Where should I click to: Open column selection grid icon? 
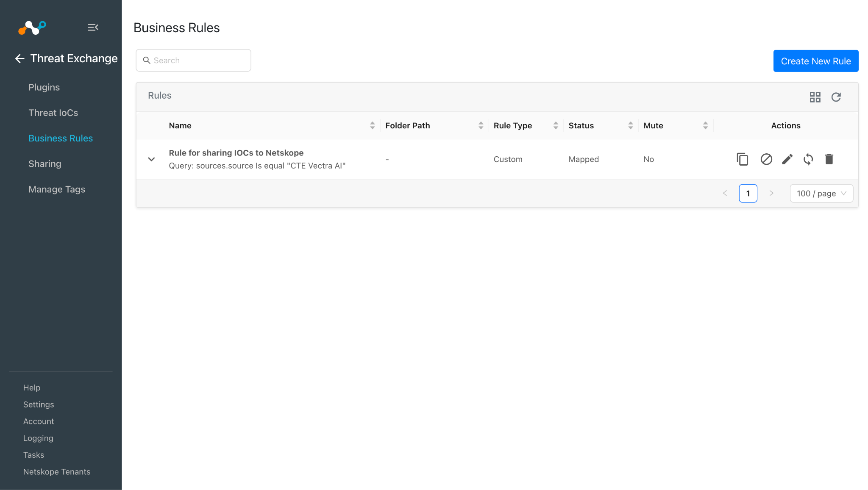pyautogui.click(x=815, y=97)
